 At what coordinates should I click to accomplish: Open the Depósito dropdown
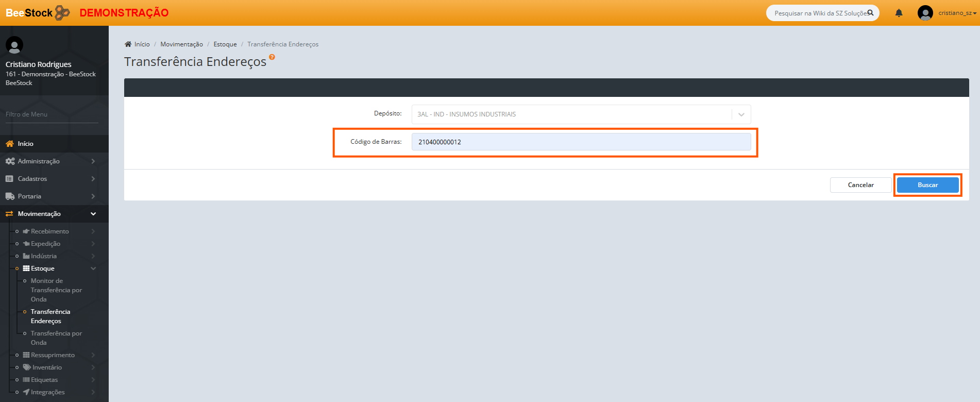[741, 114]
